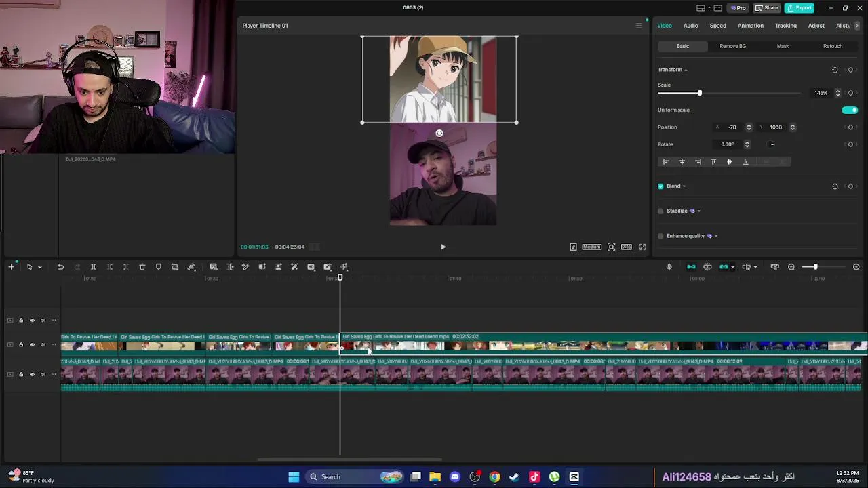
Task: Click the delete-right trim icon
Action: coord(125,267)
